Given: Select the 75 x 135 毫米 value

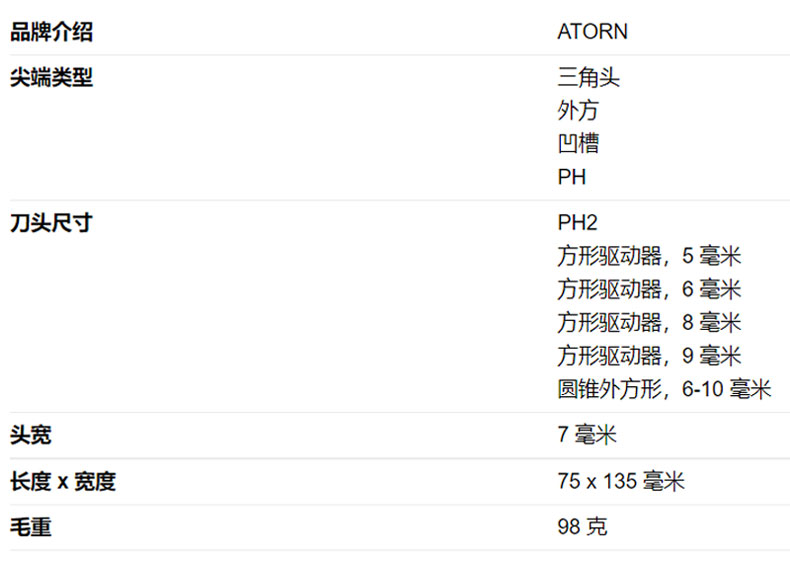Looking at the screenshot, I should point(621,481).
